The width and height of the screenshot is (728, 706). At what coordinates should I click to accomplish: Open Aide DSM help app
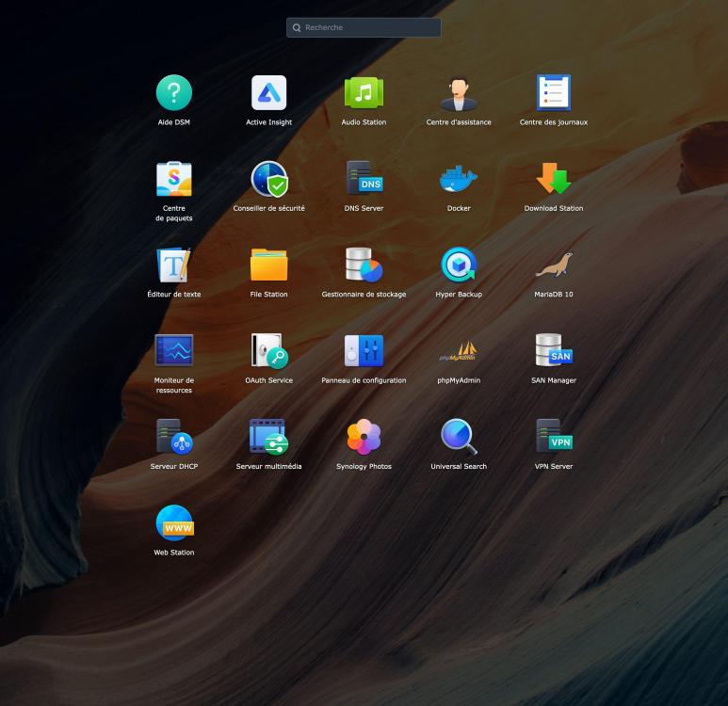pos(173,93)
